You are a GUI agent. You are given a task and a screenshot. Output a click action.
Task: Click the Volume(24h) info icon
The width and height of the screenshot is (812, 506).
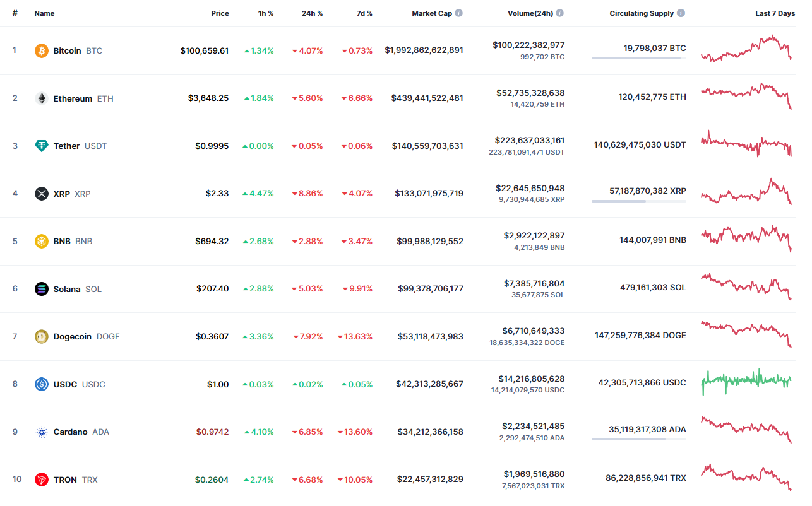point(560,13)
